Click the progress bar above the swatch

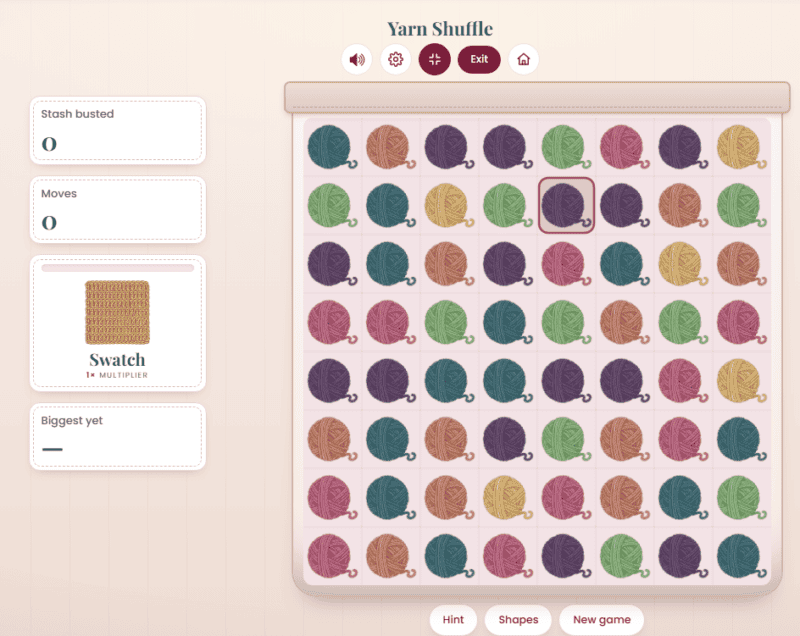(117, 268)
